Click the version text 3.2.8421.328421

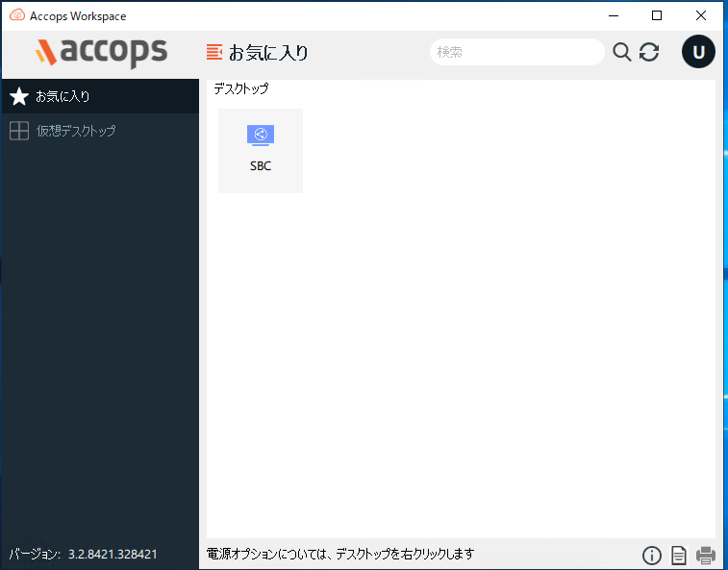pyautogui.click(x=113, y=555)
